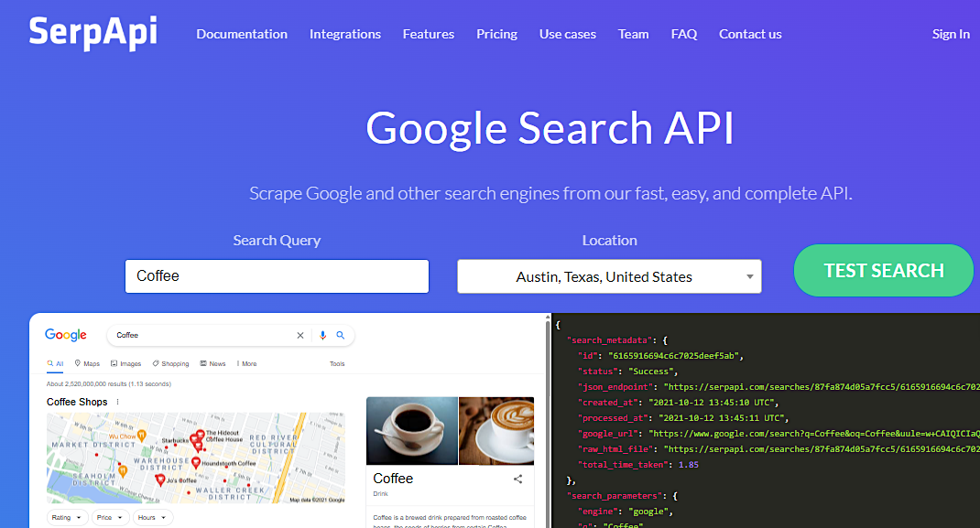Open the More tab options
Screen dimensions: 980x528
point(246,363)
